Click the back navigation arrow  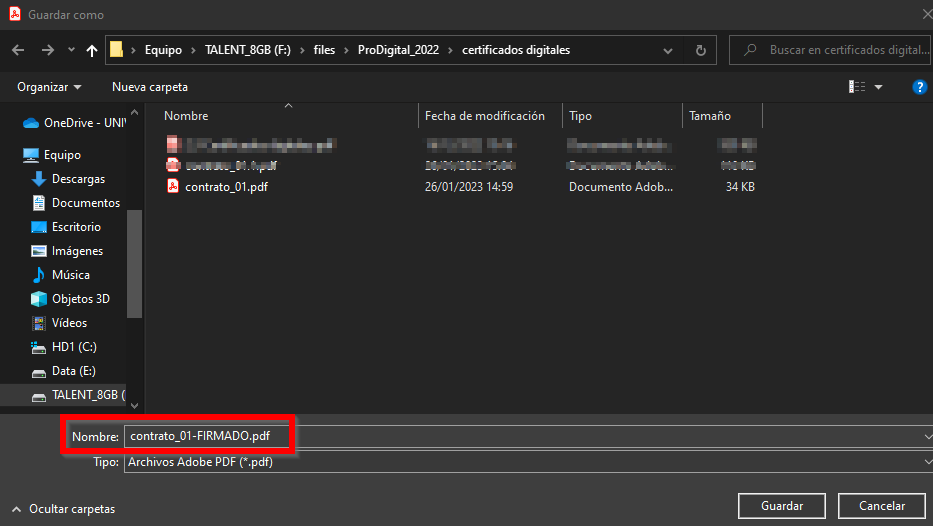(17, 50)
